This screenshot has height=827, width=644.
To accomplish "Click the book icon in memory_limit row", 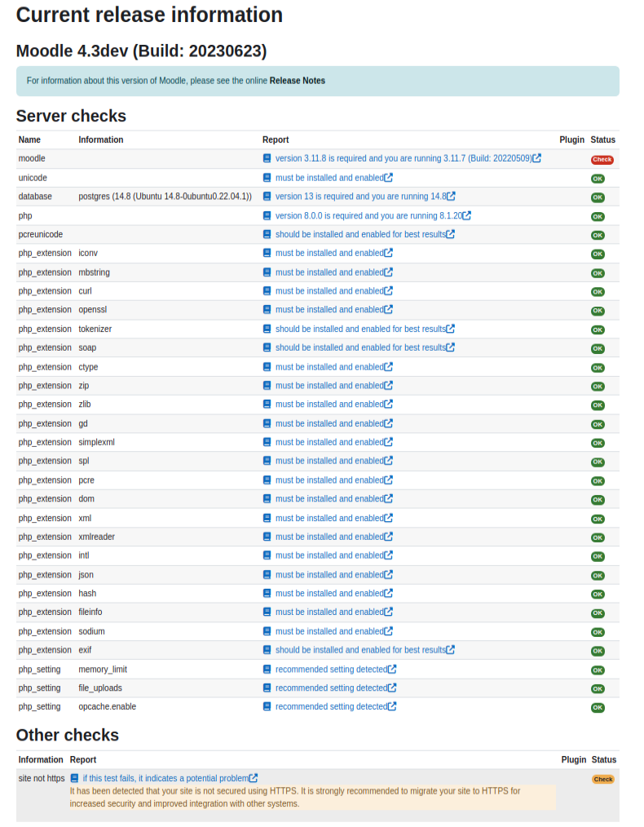I will 267,670.
